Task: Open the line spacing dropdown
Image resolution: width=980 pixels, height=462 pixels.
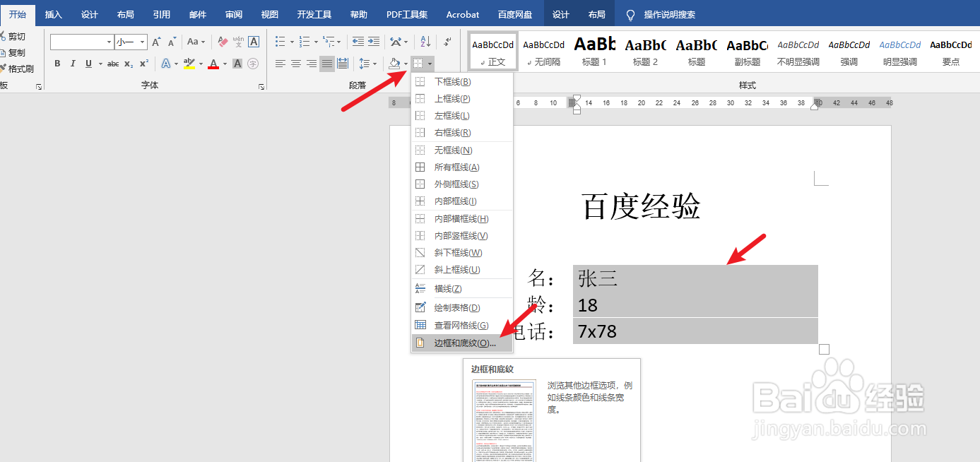Action: tap(367, 64)
